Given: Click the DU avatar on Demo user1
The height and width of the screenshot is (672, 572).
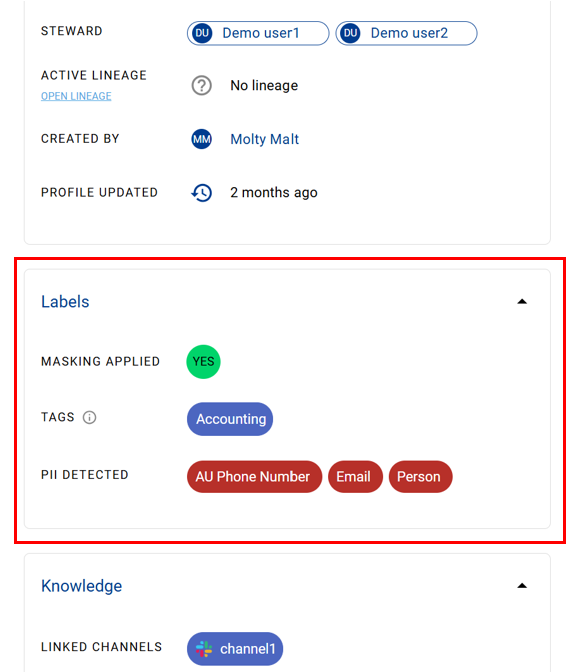Looking at the screenshot, I should (x=202, y=33).
